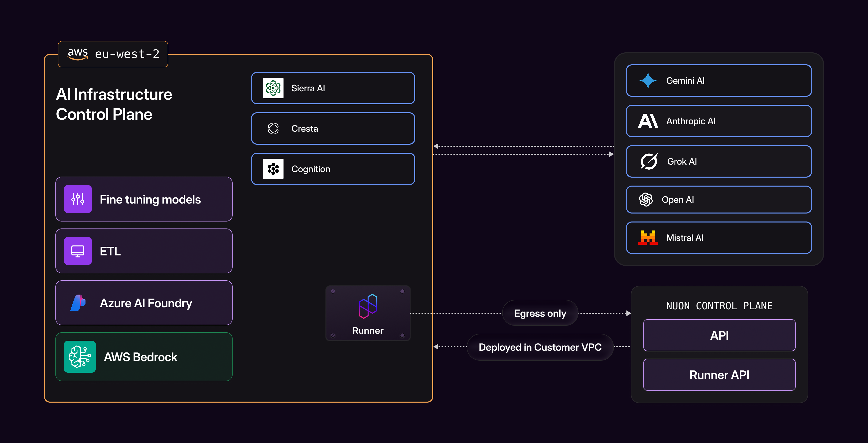Click the Fine tuning sliders icon
Screen dimensions: 868x443
pyautogui.click(x=78, y=199)
